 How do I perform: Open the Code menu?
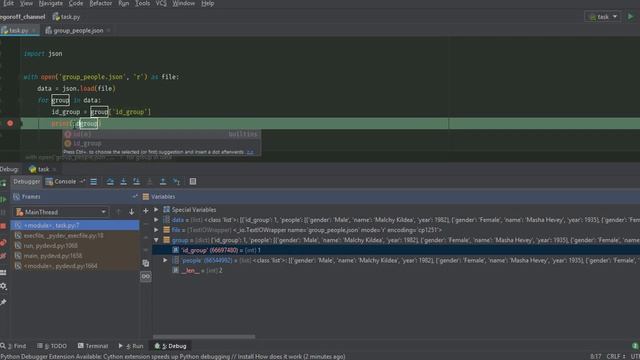76,3
